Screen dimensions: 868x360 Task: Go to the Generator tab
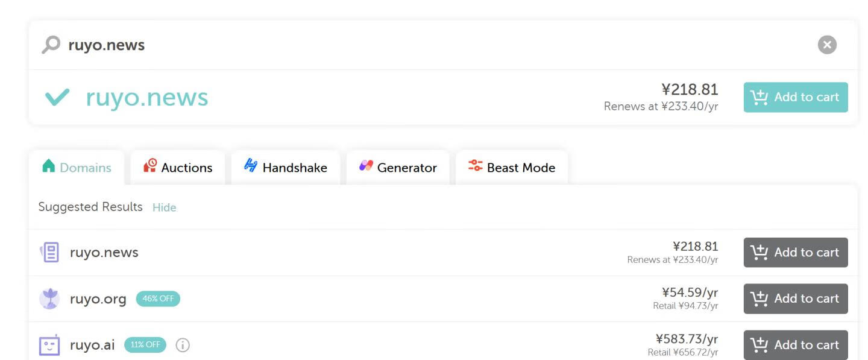[398, 168]
